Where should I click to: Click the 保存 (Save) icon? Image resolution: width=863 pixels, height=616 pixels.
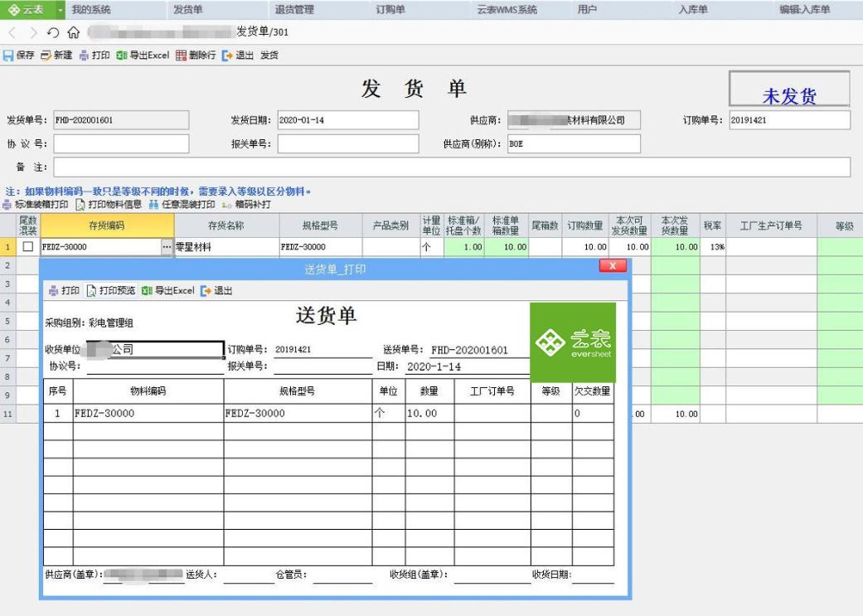(18, 56)
